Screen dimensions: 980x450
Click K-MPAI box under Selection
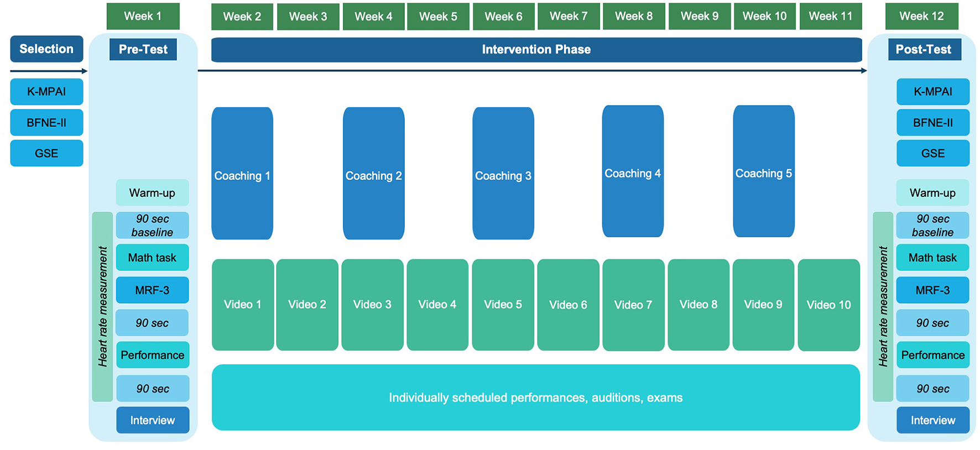pos(46,92)
